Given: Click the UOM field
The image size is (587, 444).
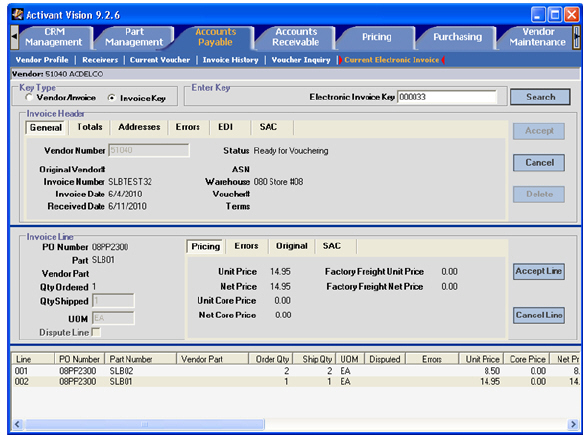Looking at the screenshot, I should click(113, 318).
